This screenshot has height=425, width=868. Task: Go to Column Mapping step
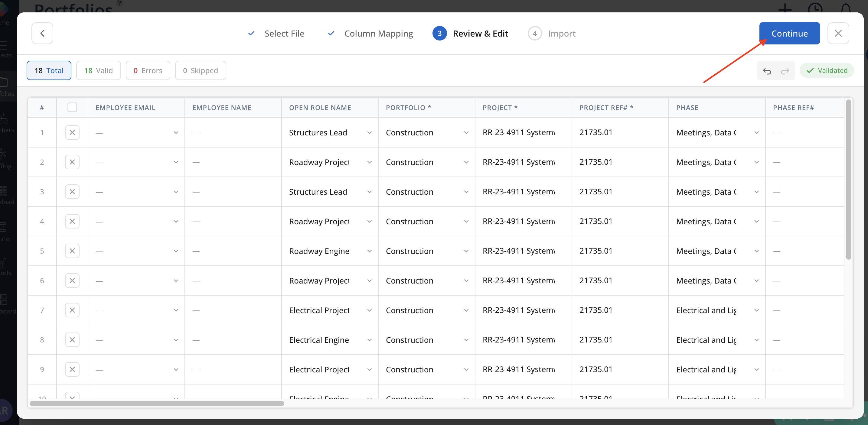coord(378,33)
